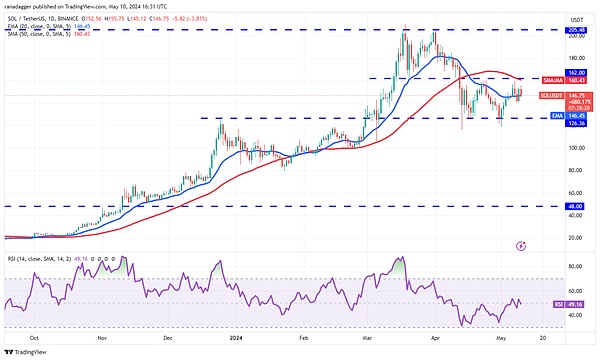Click the TradingView logo at bottom left
This screenshot has width=600, height=360.
pos(25,352)
